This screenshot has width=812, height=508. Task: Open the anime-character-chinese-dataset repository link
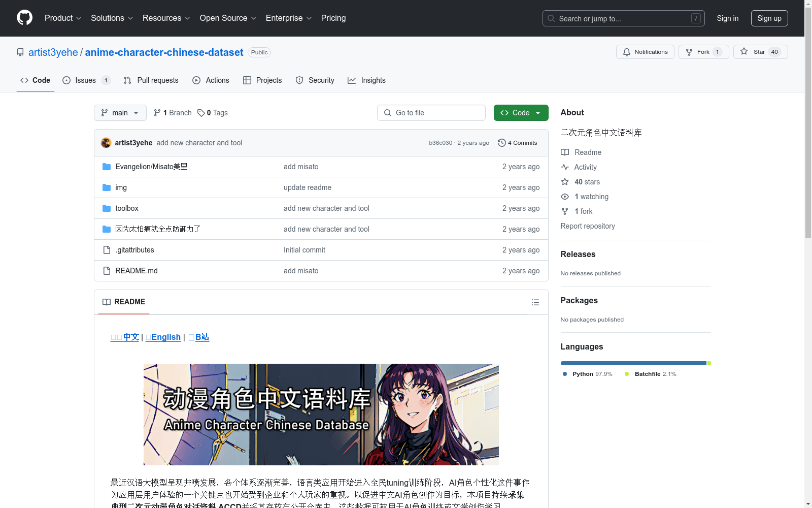point(164,52)
